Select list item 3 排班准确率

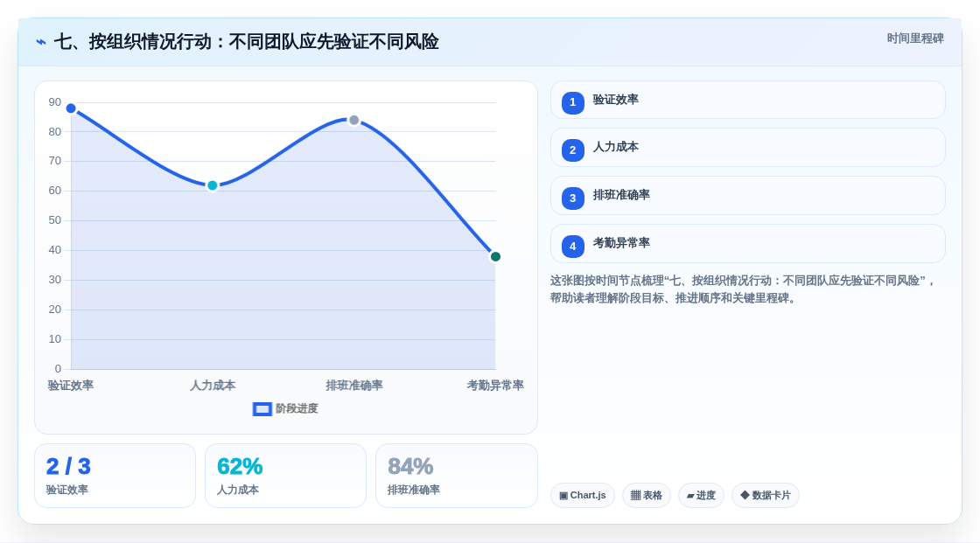point(747,196)
